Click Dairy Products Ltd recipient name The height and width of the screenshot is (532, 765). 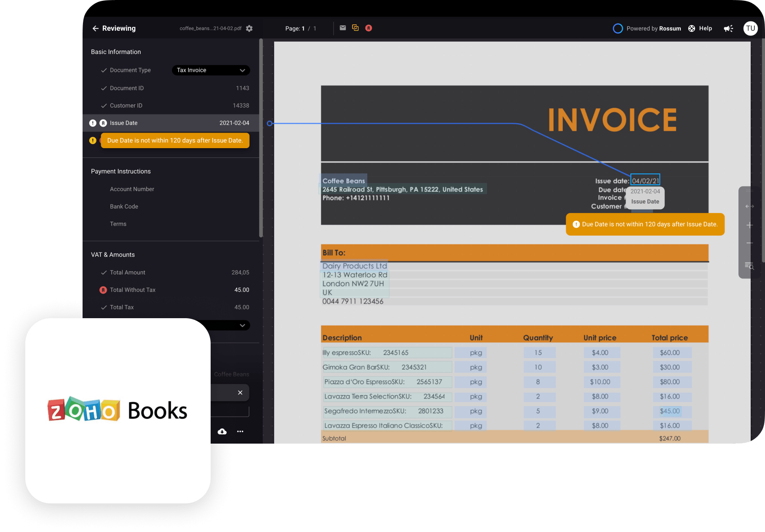(x=354, y=266)
